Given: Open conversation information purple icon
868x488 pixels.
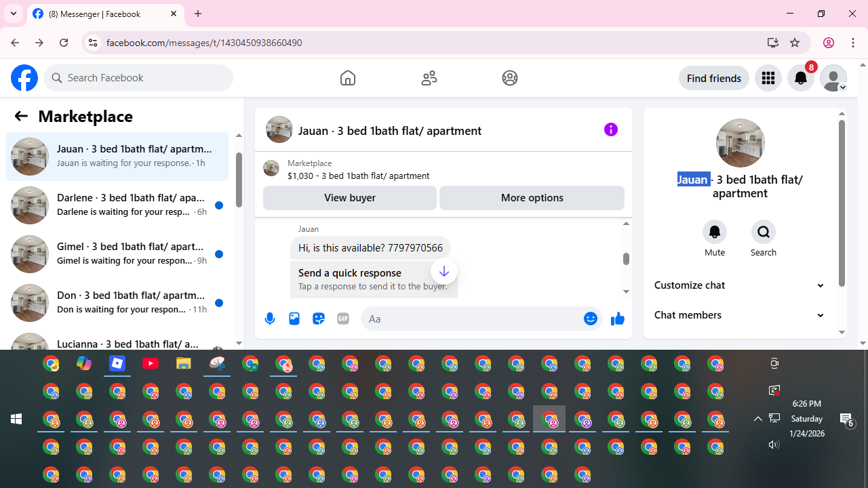Looking at the screenshot, I should pyautogui.click(x=611, y=129).
